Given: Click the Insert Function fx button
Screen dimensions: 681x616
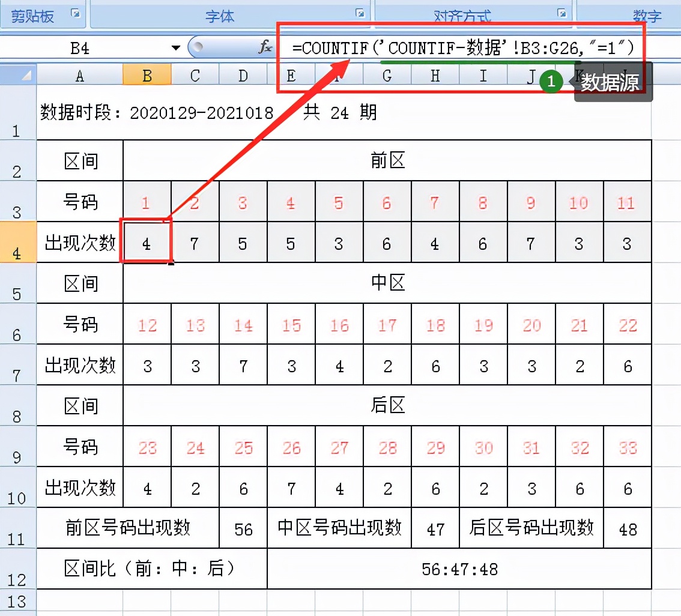Looking at the screenshot, I should coord(265,47).
